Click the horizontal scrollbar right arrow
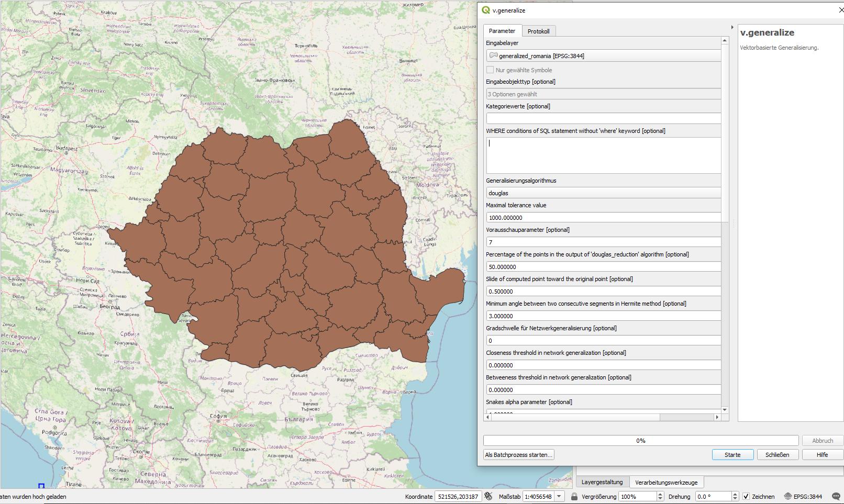This screenshot has height=504, width=844. 717,417
